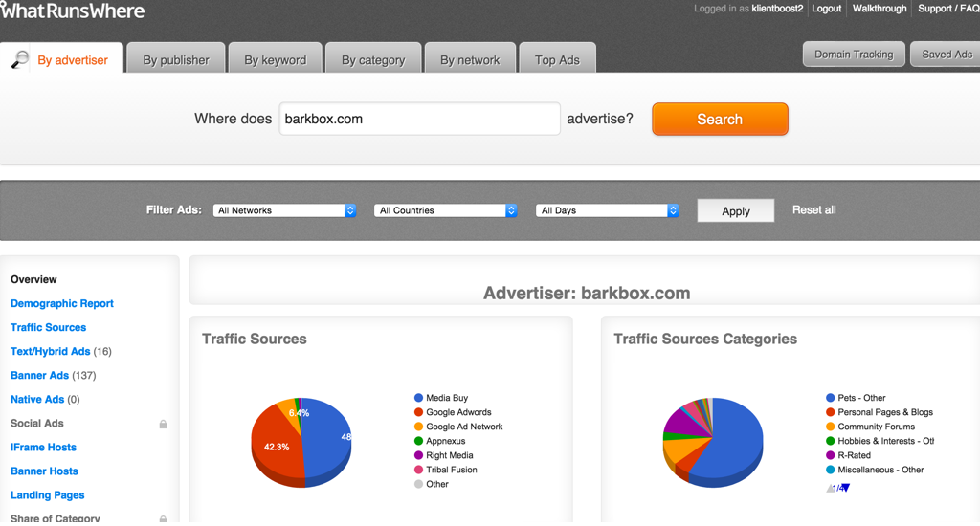Open IFrame Hosts
Viewport: 980px width, 526px height.
[x=43, y=448]
